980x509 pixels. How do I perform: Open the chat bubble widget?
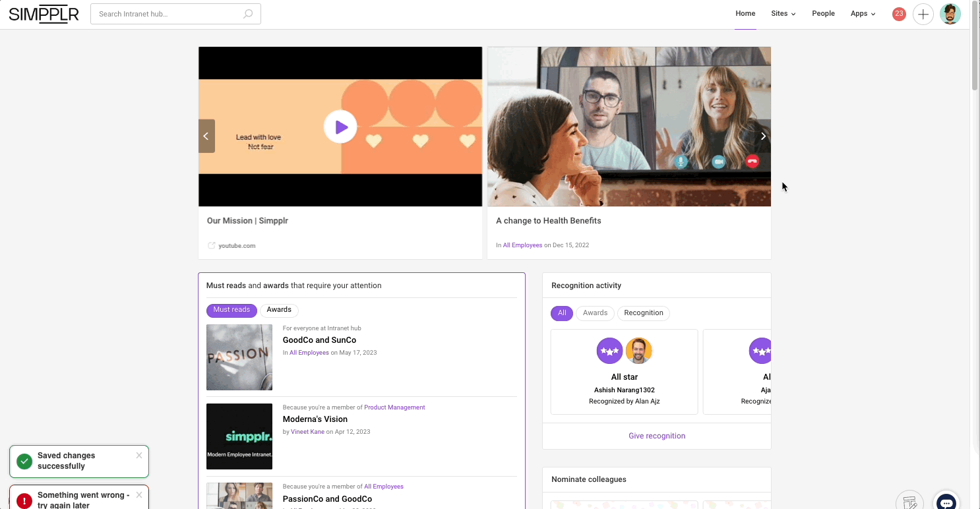(947, 502)
